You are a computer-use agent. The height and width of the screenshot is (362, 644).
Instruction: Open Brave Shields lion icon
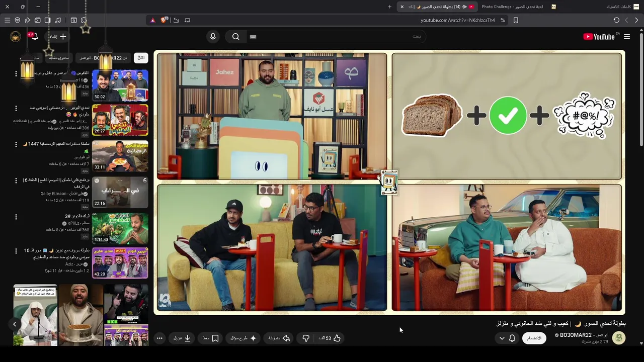pos(164,20)
